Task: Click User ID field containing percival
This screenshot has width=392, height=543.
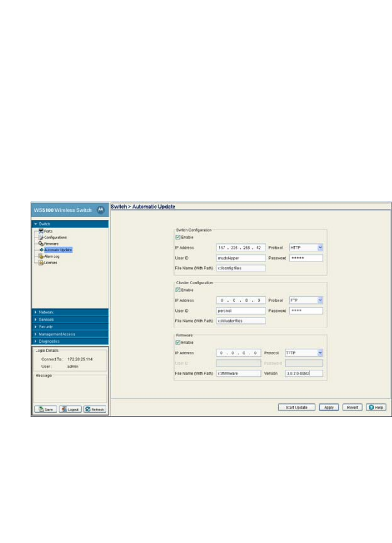Action: 241,310
